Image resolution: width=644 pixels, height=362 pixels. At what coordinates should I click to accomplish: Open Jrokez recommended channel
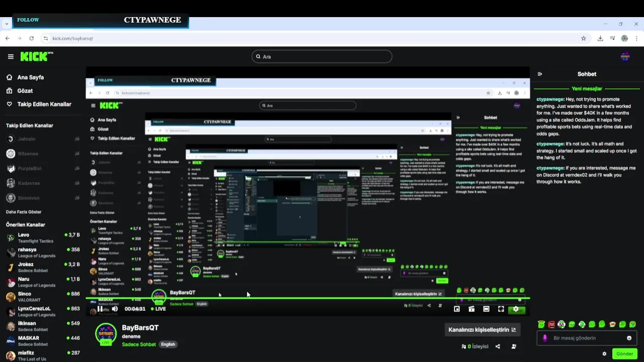43,267
